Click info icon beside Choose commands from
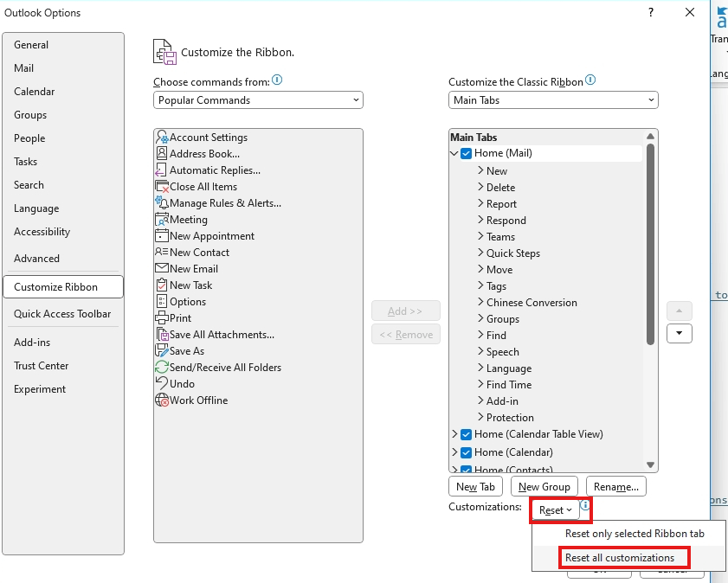 pos(277,80)
